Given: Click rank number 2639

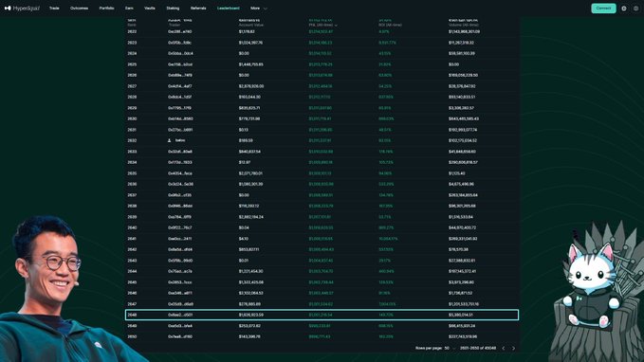Looking at the screenshot, I should coord(132,217).
